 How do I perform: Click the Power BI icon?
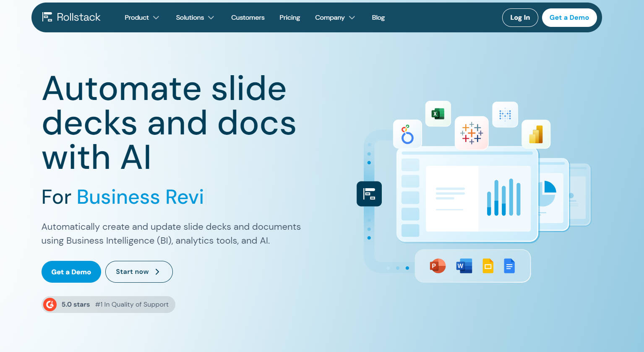[x=536, y=134]
